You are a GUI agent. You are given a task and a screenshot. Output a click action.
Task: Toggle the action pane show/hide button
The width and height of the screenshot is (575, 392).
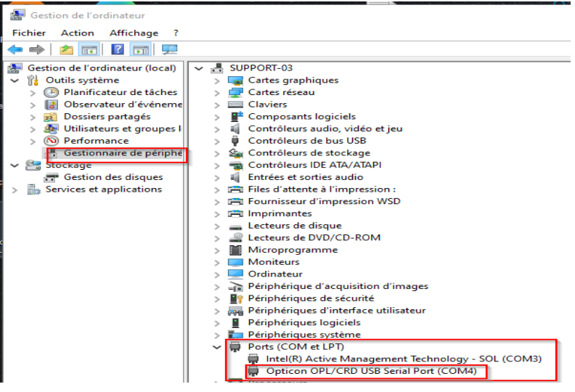click(141, 49)
